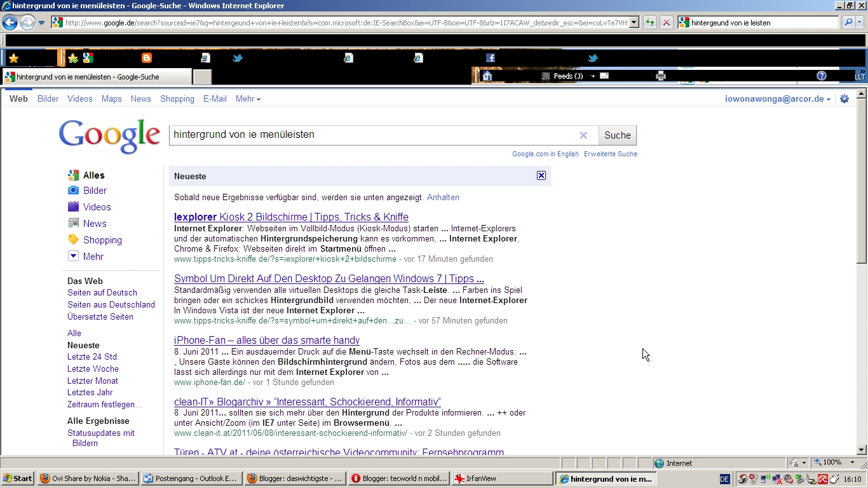Screen dimensions: 868x488
Task: Click the Anhalten link
Action: [443, 198]
